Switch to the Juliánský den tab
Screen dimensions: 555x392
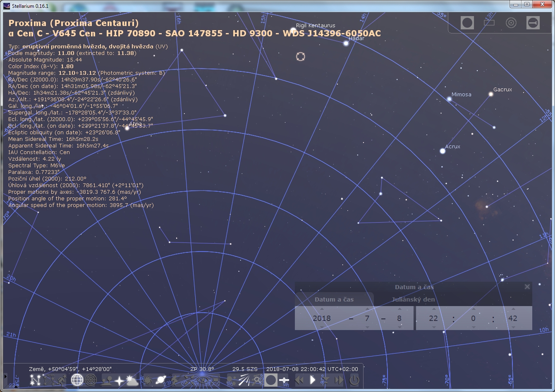point(414,299)
